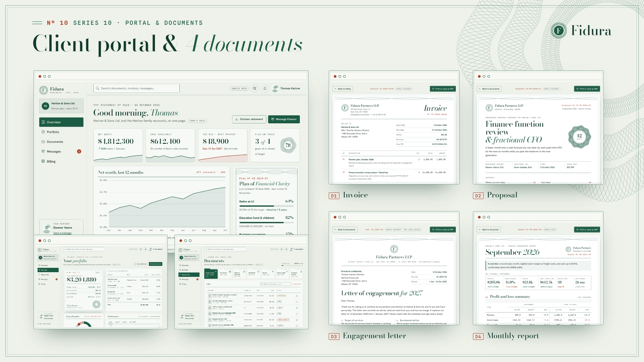Open the Net Worth $4,812,300 card

tap(118, 145)
